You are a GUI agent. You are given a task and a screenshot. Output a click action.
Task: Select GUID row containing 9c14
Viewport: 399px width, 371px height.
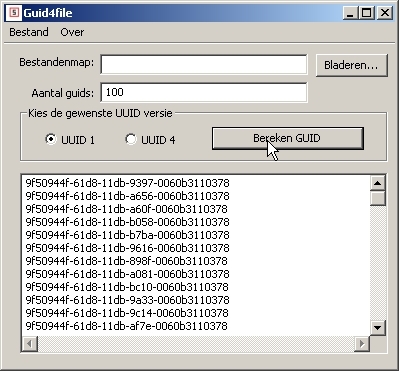pos(127,313)
